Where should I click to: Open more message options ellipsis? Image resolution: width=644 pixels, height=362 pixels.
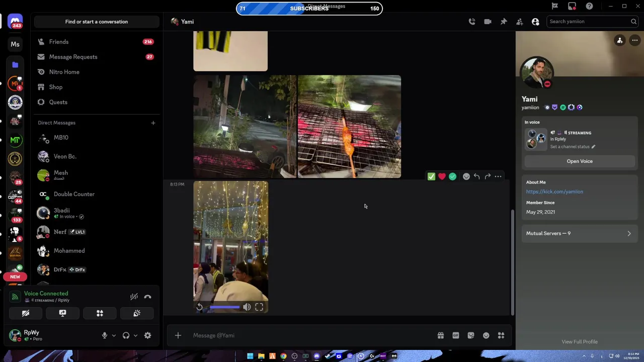(x=498, y=176)
